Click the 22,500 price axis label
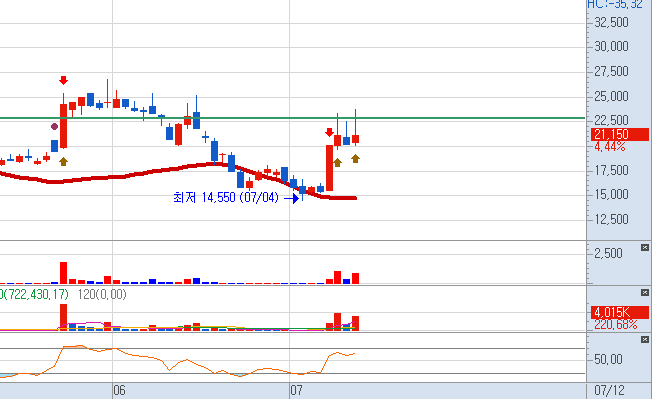This screenshot has width=652, height=399. coord(611,120)
